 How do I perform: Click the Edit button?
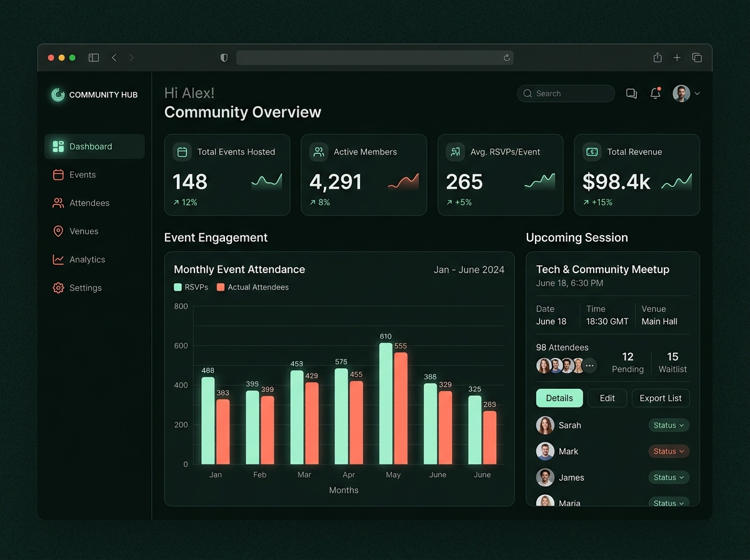point(607,398)
